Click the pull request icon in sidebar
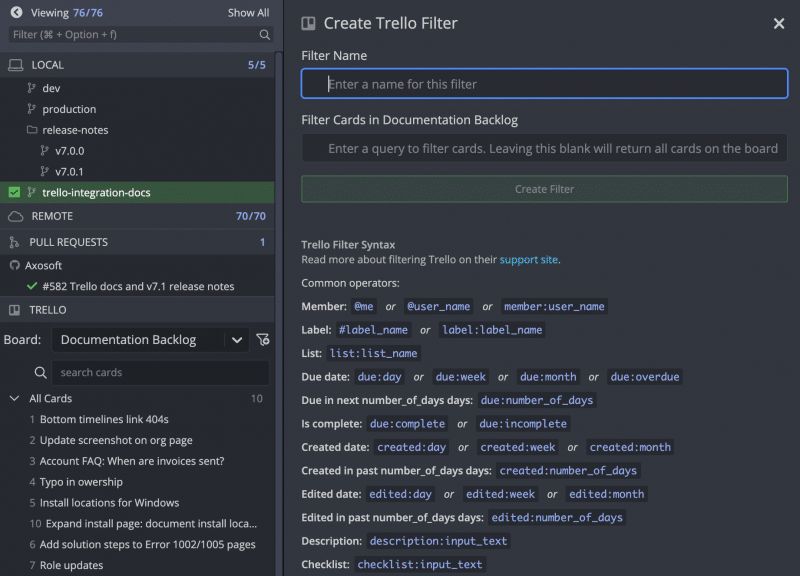The height and width of the screenshot is (576, 800). [14, 242]
